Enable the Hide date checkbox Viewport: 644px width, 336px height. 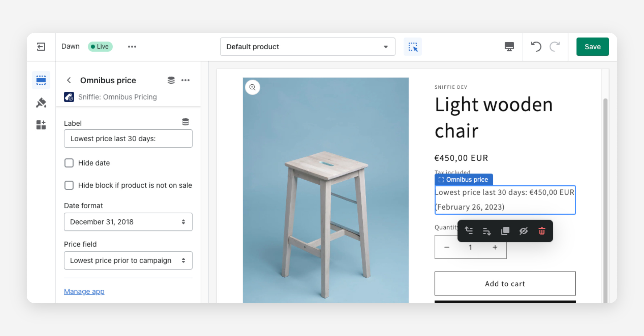(69, 163)
